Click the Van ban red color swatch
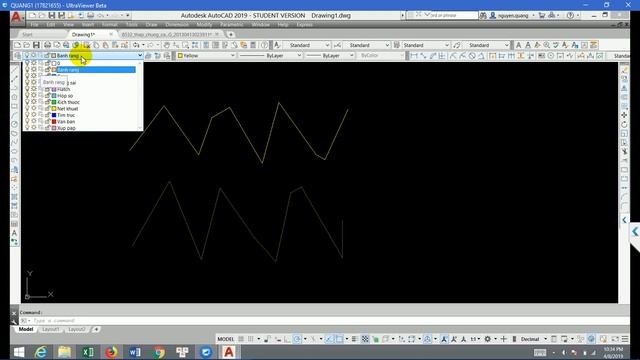640x360 pixels. tap(53, 122)
